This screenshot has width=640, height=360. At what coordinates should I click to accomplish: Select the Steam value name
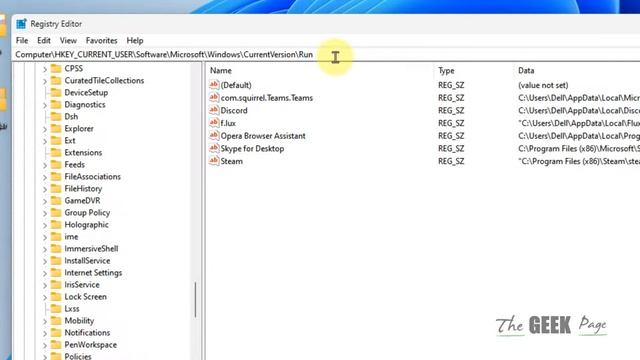[x=231, y=161]
